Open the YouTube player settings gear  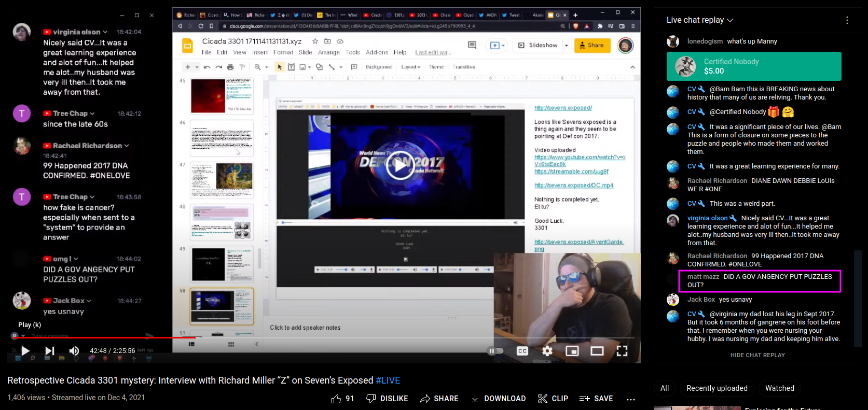(547, 351)
